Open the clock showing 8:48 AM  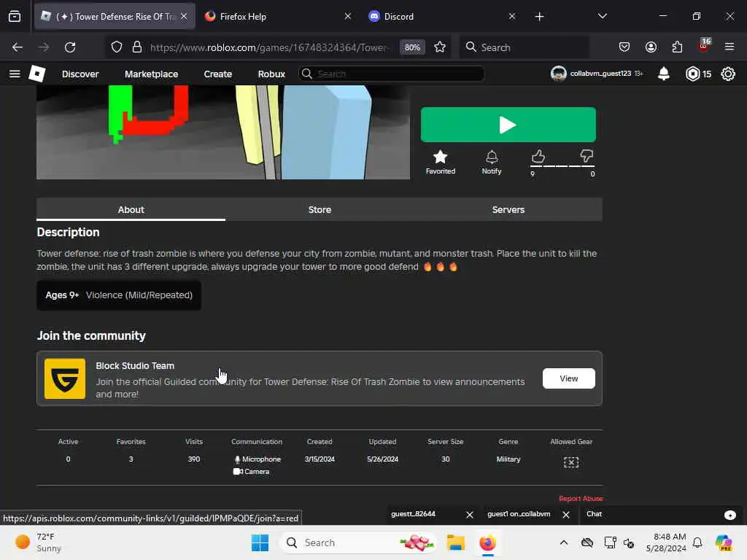coord(665,542)
